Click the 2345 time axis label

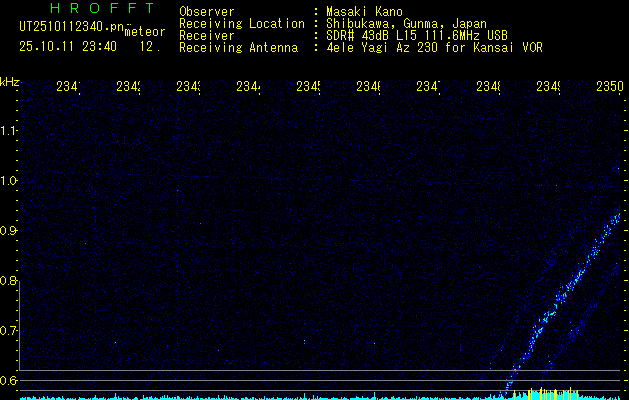308,86
